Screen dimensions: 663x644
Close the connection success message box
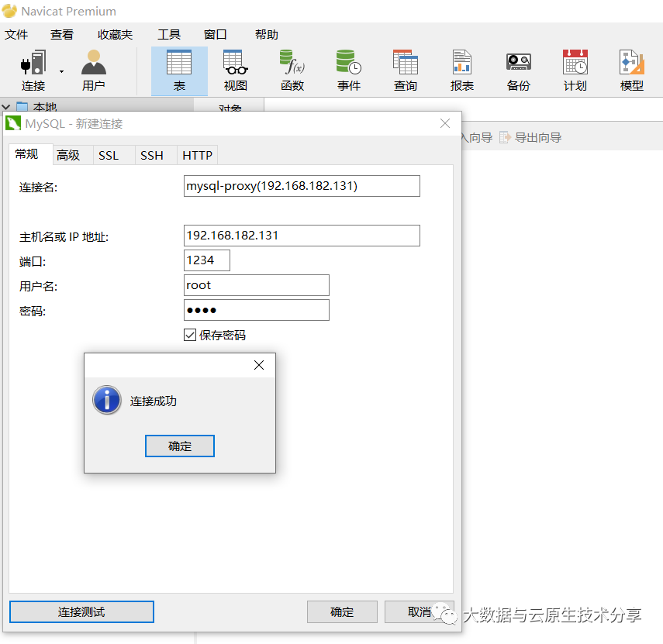[259, 365]
